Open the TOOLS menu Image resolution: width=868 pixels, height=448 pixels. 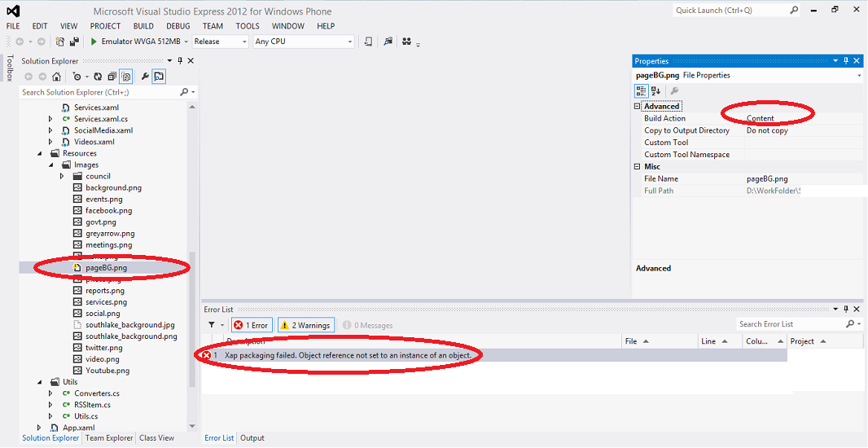pos(248,26)
